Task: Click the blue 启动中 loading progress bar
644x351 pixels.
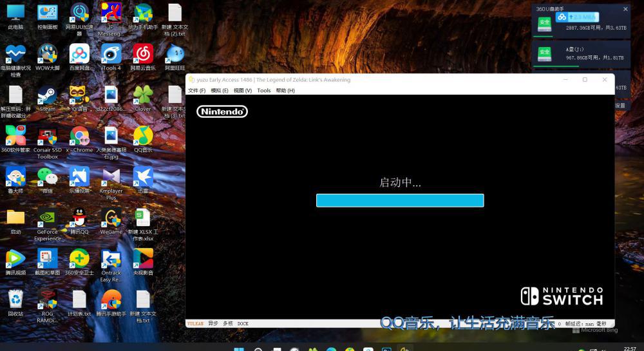Action: click(400, 200)
